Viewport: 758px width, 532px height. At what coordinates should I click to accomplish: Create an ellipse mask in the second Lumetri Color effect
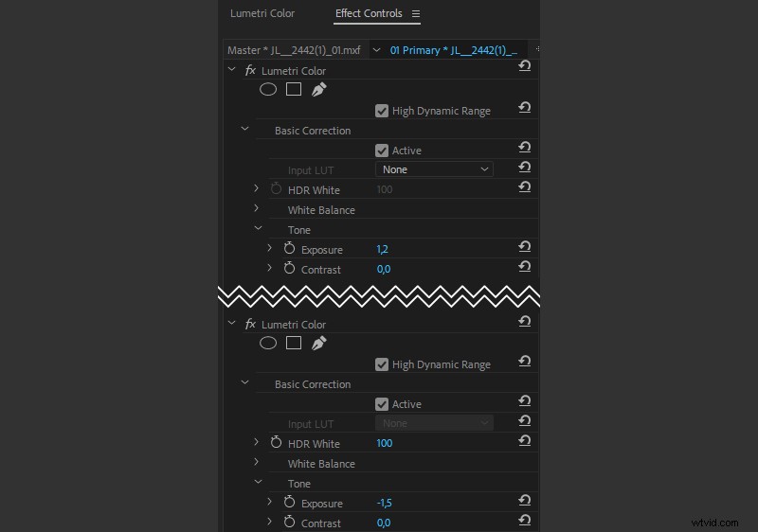pyautogui.click(x=268, y=344)
